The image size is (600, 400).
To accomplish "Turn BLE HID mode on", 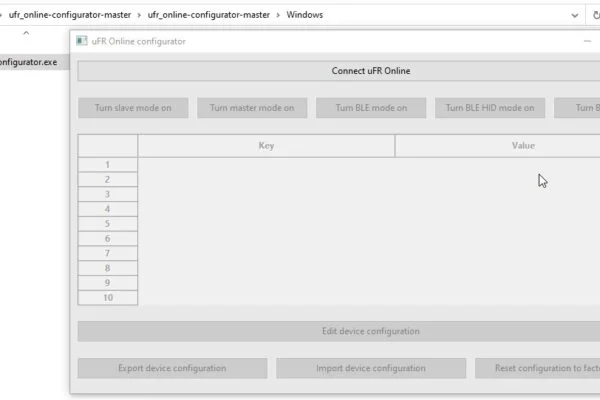I will (490, 108).
